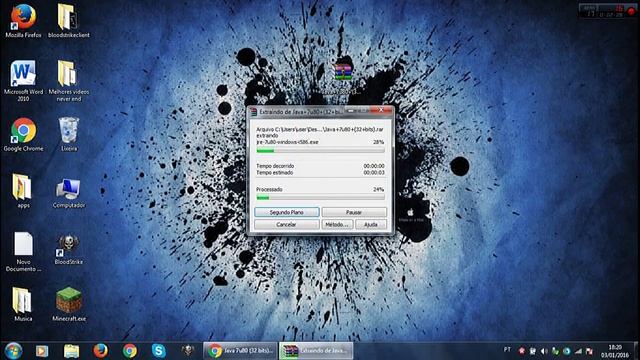Click the red tray icon beside PT

(521, 351)
